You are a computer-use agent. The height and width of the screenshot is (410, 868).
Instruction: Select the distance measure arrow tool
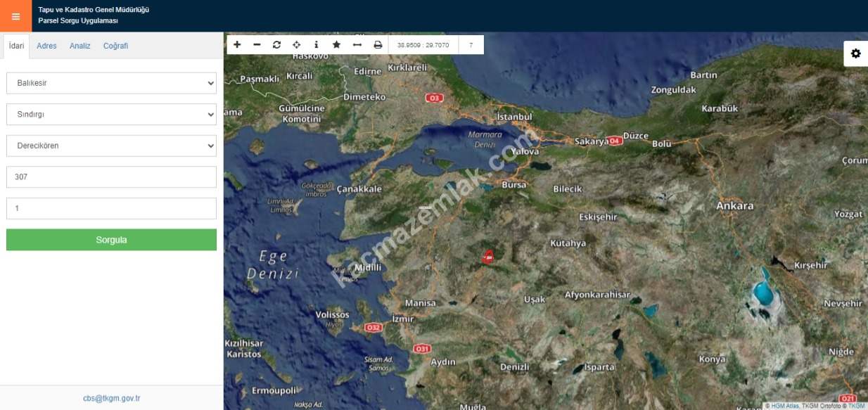point(357,45)
